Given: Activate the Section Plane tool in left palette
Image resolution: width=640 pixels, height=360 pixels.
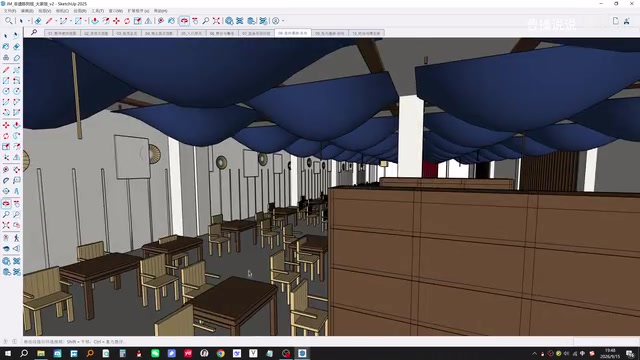Looking at the screenshot, I should pyautogui.click(x=16, y=248).
